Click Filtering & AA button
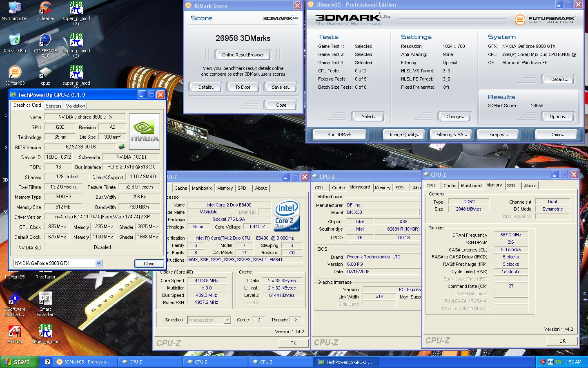588x368 pixels. (452, 135)
